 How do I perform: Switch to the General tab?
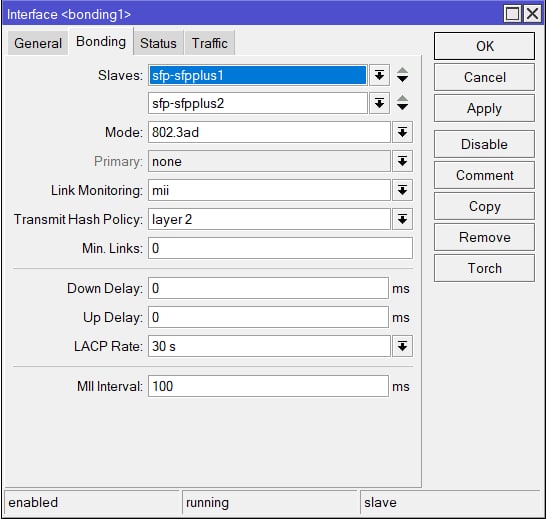tap(38, 43)
